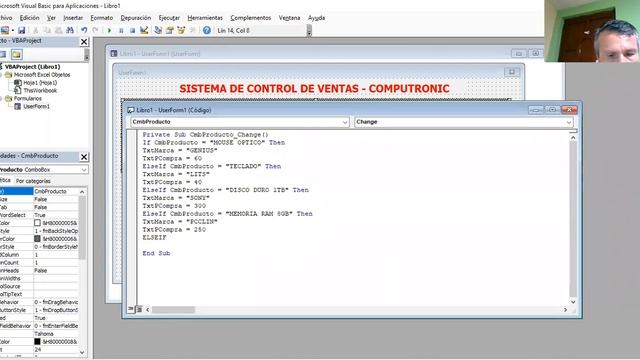Toggle Design Mode icon in toolbar

144,30
